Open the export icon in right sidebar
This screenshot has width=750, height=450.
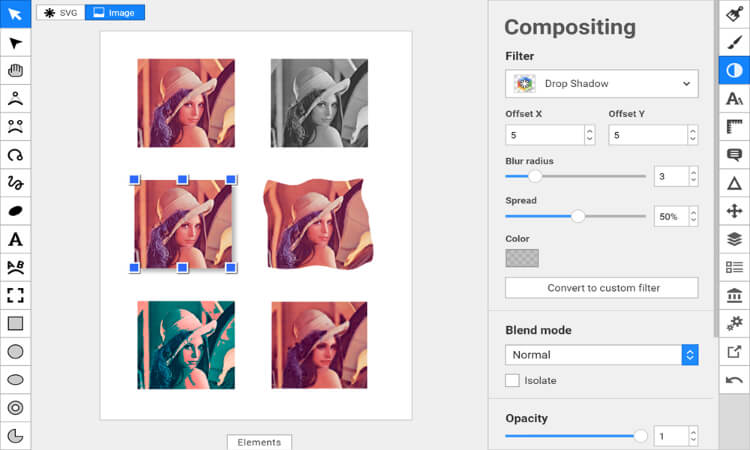pyautogui.click(x=733, y=351)
